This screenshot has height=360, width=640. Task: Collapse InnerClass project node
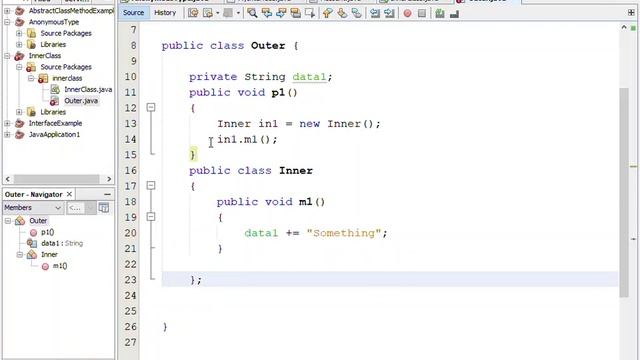tap(7, 56)
